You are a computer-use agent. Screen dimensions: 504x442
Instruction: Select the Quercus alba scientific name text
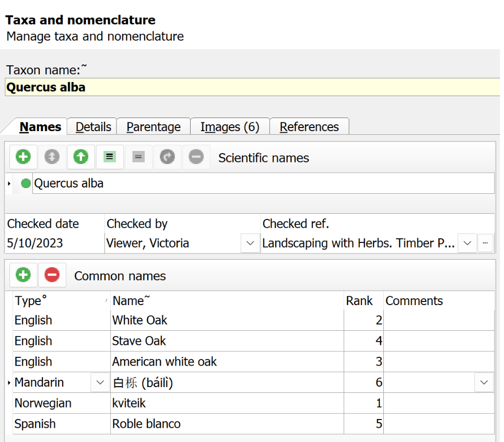(x=69, y=183)
